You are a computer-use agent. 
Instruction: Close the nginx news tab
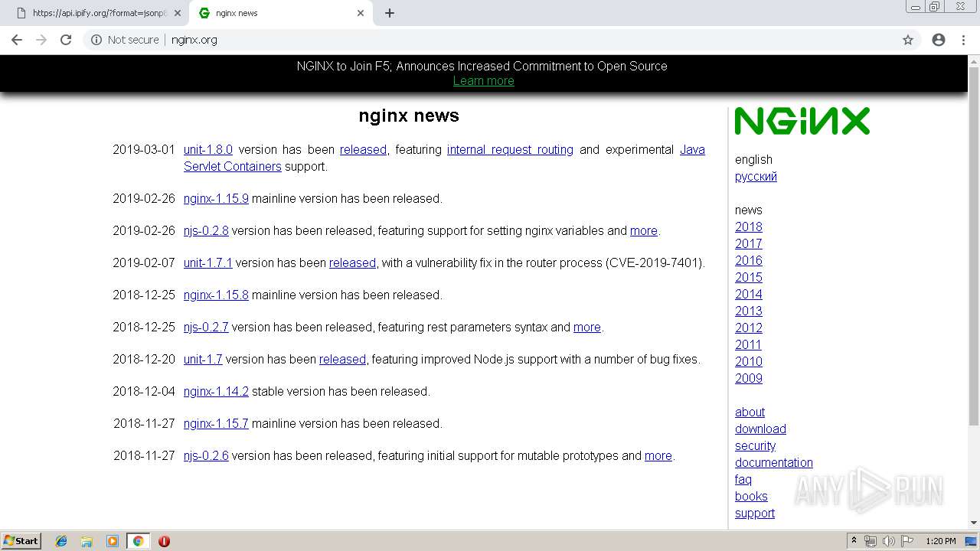[x=361, y=13]
